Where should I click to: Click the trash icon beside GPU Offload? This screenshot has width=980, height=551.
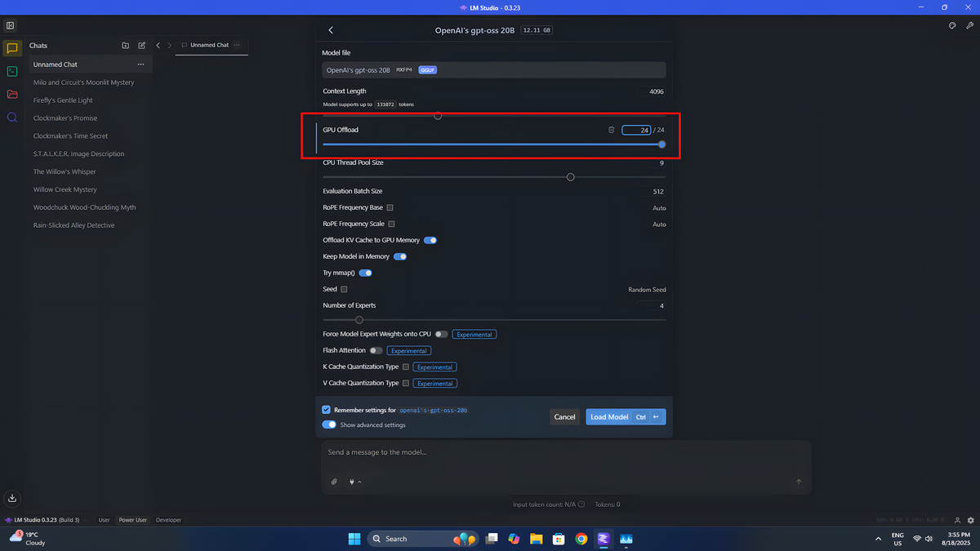(611, 129)
